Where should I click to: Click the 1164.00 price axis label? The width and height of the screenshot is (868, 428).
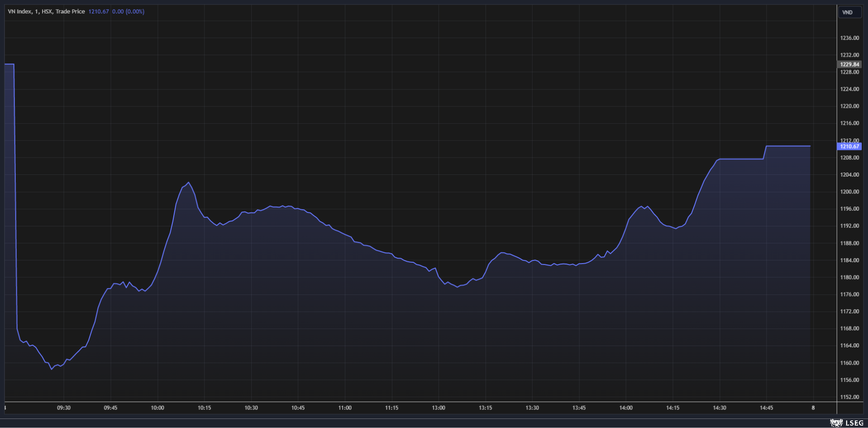coord(849,346)
